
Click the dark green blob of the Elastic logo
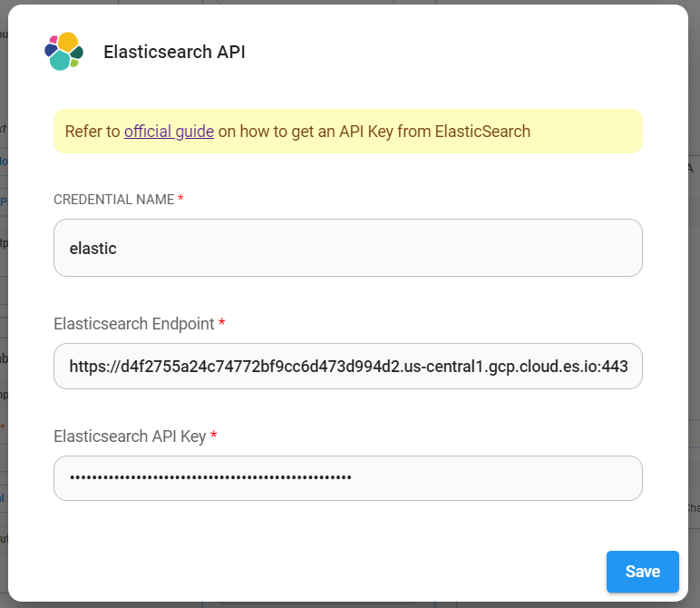pos(77,54)
